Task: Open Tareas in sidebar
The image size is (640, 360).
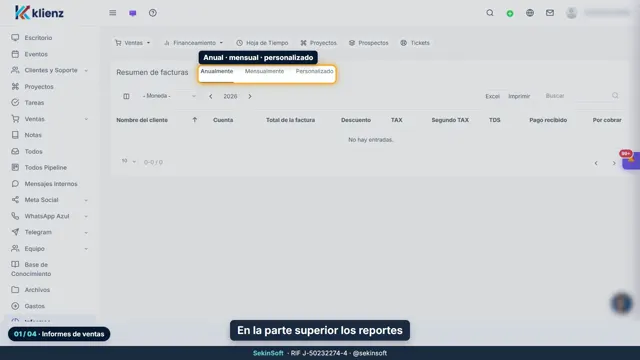Action: 34,102
